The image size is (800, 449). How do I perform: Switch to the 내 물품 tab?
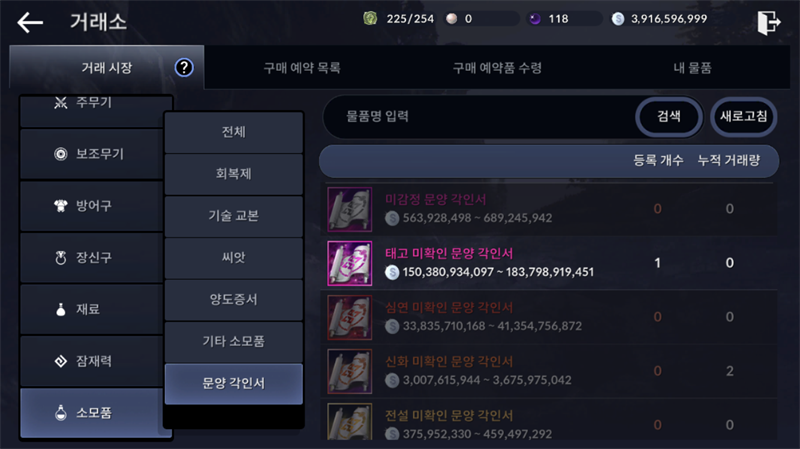click(692, 68)
